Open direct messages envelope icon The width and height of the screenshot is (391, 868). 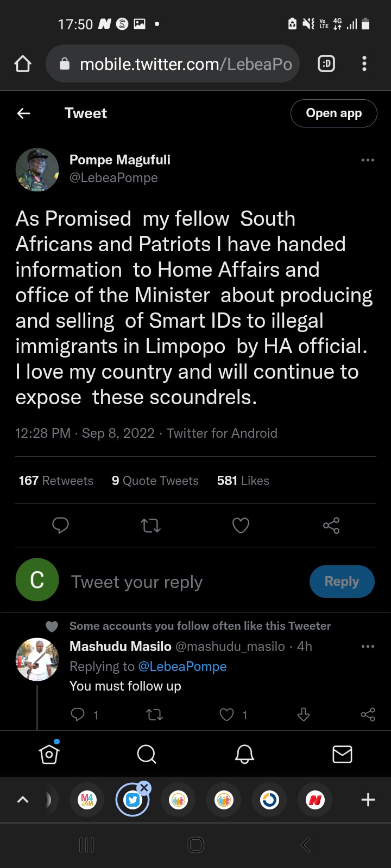point(342,754)
